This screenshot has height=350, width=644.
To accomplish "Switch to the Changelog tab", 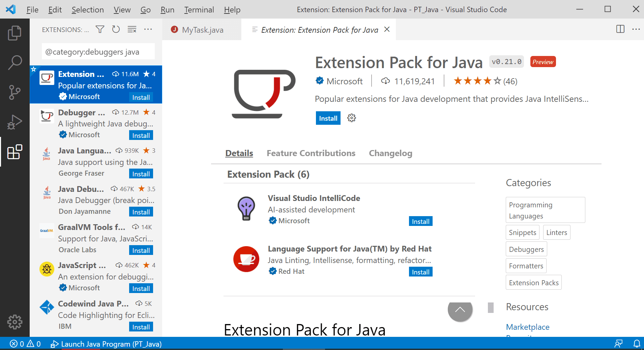I will pos(390,153).
